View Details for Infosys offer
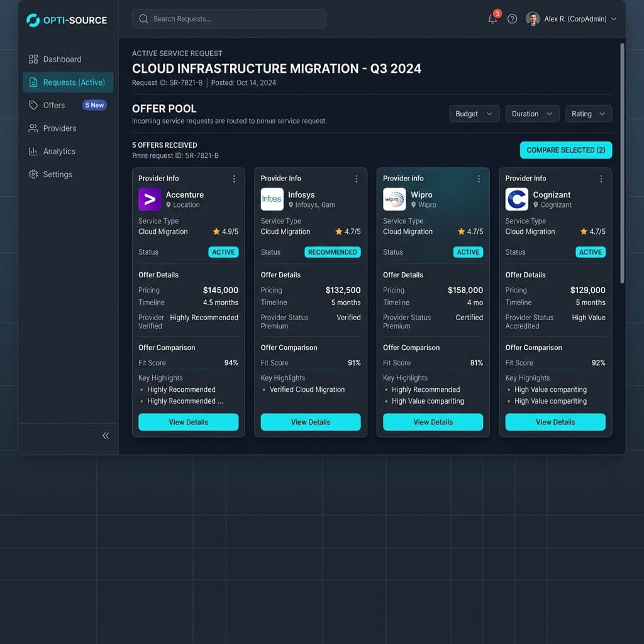This screenshot has width=644, height=644. coord(311,422)
